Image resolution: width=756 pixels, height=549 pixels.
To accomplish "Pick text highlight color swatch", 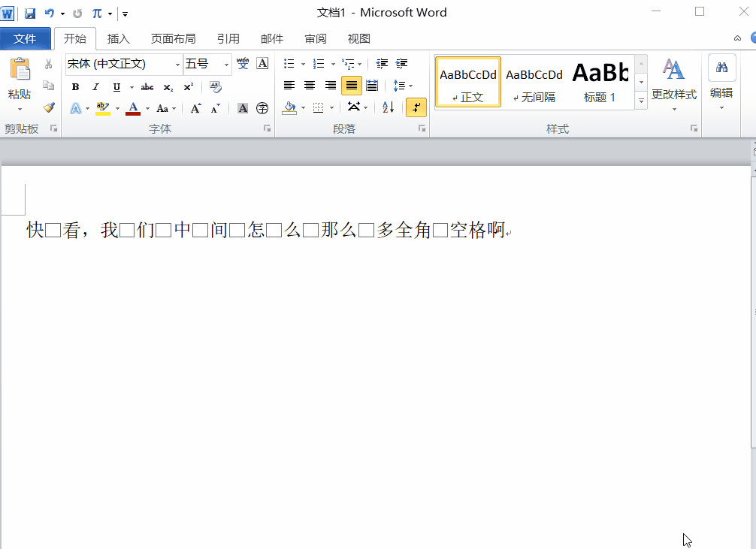I will click(103, 108).
